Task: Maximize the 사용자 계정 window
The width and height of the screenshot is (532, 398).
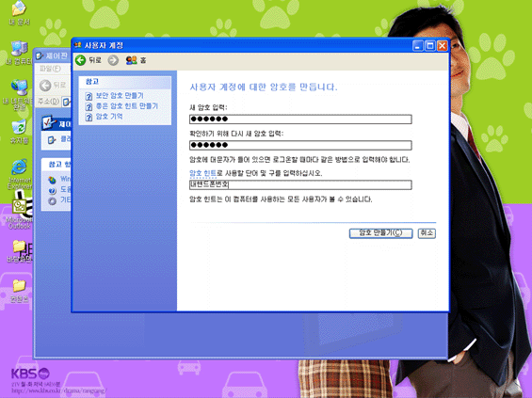Action: [x=430, y=46]
